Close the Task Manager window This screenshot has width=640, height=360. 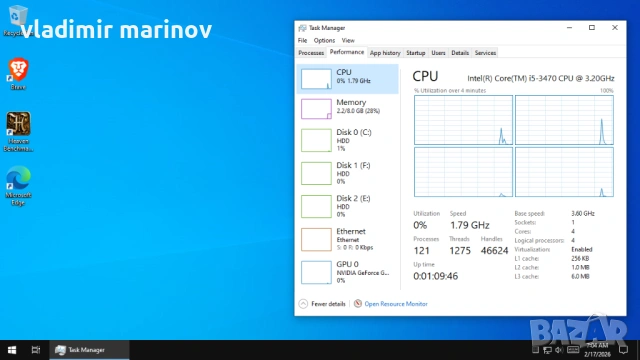(x=615, y=28)
